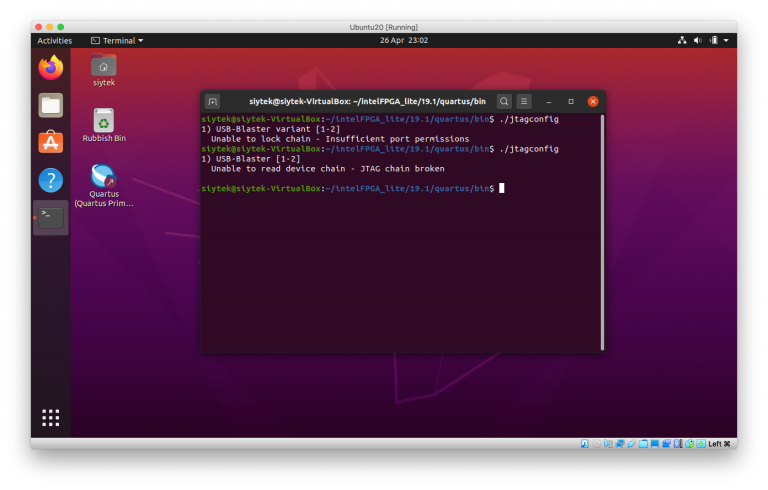Click VirtualBox audio status icon
Viewport: 768px width, 490px height.
[x=608, y=443]
